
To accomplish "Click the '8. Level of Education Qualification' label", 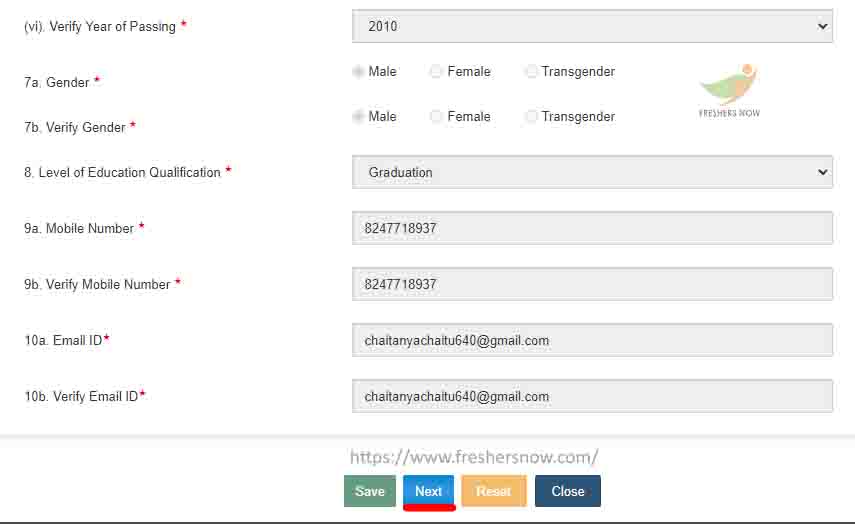I will pos(123,172).
